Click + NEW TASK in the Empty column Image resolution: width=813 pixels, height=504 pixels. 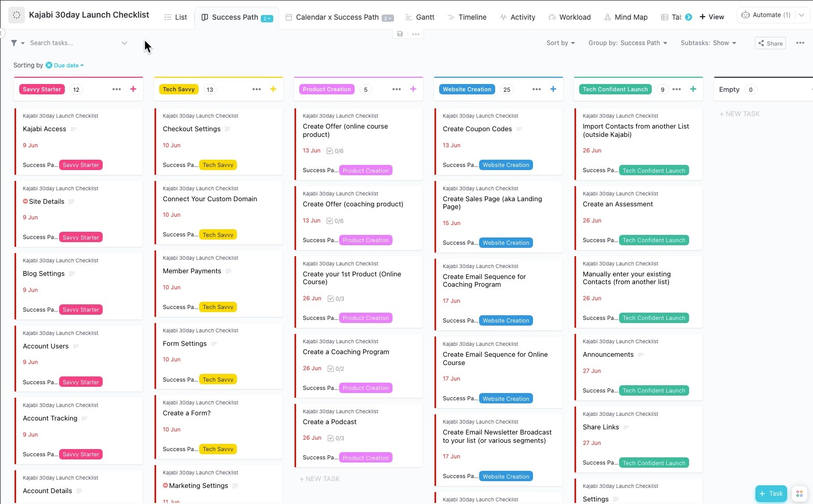point(739,114)
